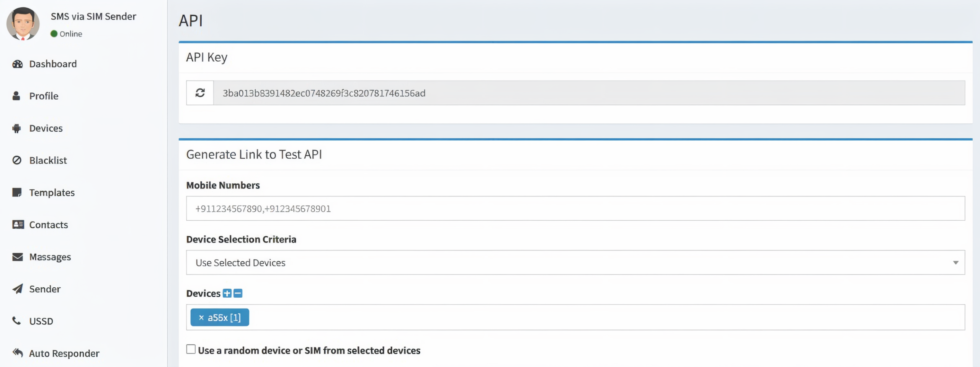Click the plus icon next to Devices
Viewport: 980px width, 367px height.
[227, 293]
